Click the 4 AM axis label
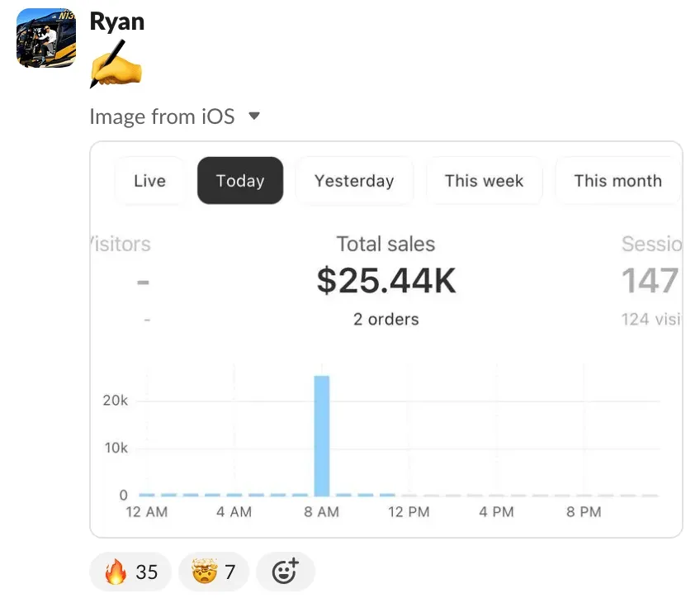This screenshot has width=700, height=603. tap(234, 511)
